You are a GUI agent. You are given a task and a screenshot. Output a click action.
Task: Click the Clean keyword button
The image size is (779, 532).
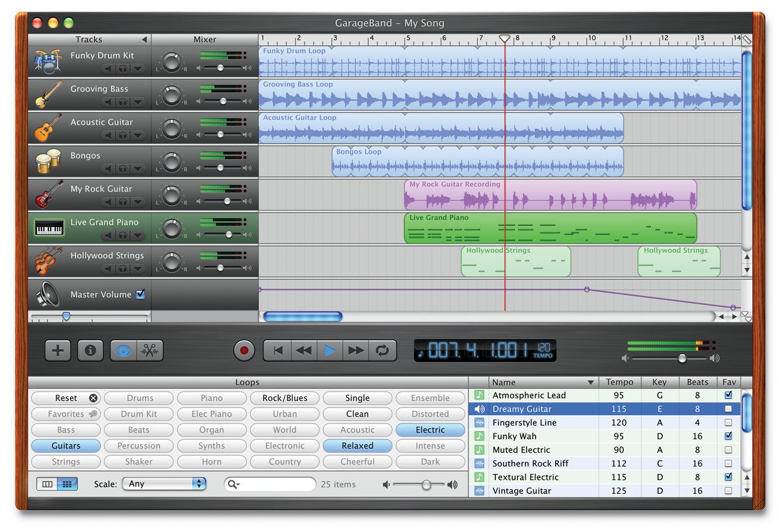pos(358,414)
